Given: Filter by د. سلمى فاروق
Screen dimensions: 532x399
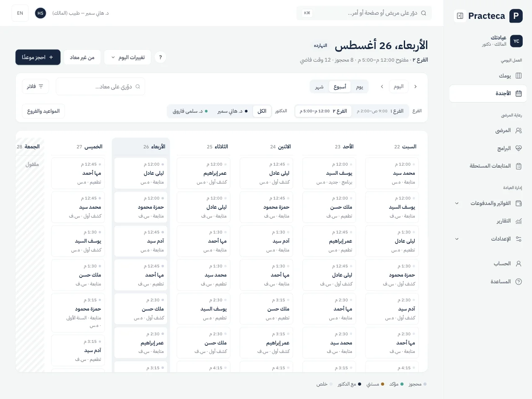Looking at the screenshot, I should [190, 111].
